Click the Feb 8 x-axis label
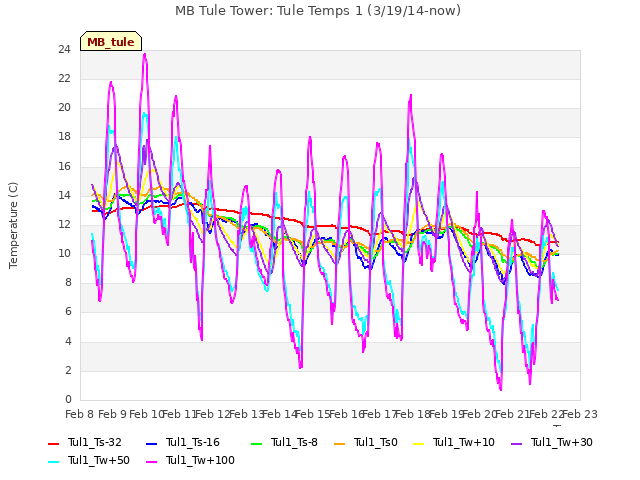Image resolution: width=640 pixels, height=480 pixels. (x=80, y=414)
